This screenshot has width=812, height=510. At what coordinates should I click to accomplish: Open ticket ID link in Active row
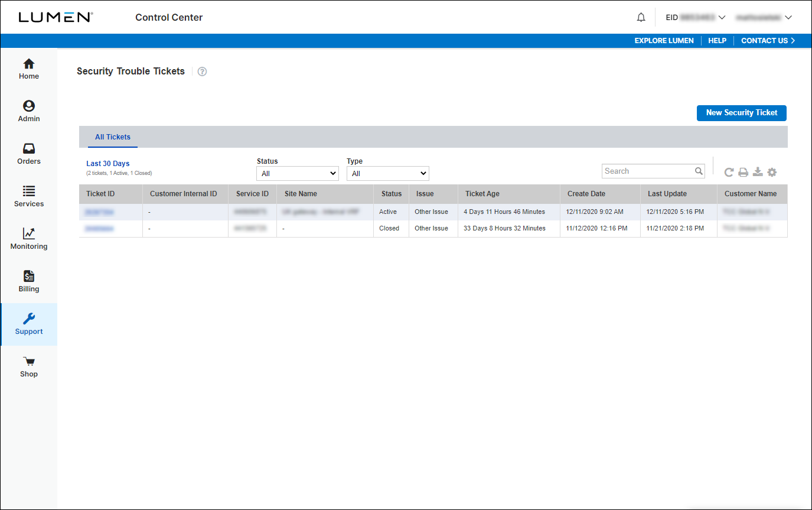[99, 212]
